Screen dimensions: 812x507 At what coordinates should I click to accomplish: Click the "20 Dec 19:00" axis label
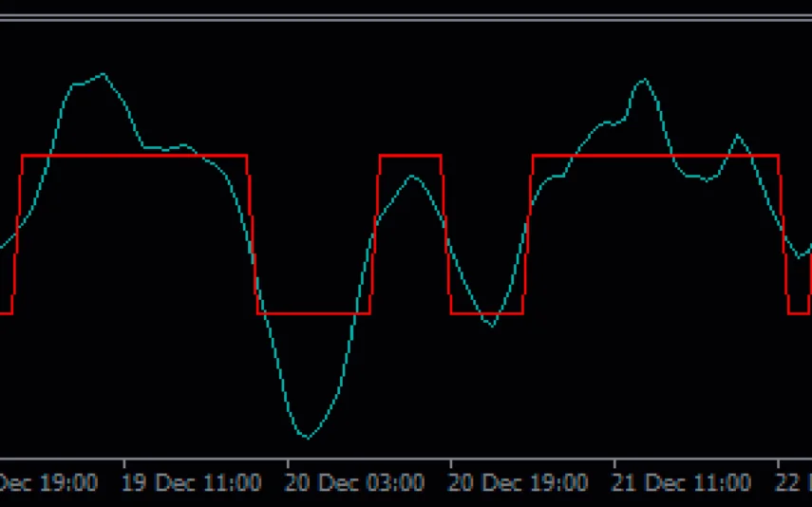(x=519, y=483)
